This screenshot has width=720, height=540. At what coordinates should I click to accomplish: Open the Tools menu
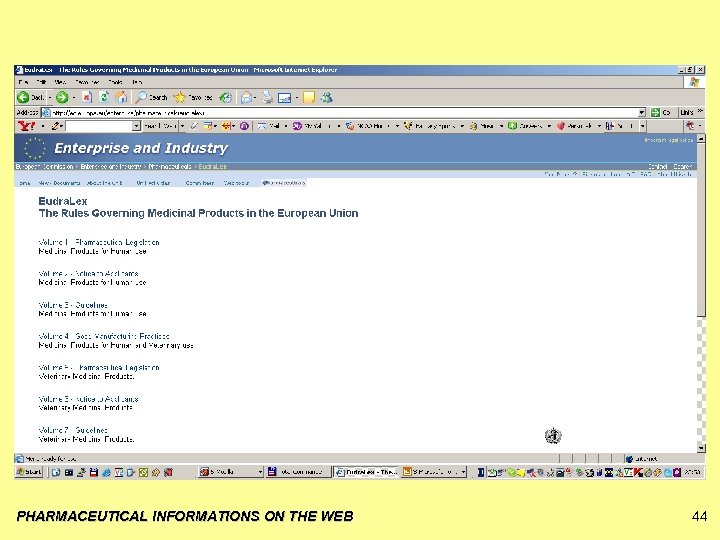[x=115, y=82]
